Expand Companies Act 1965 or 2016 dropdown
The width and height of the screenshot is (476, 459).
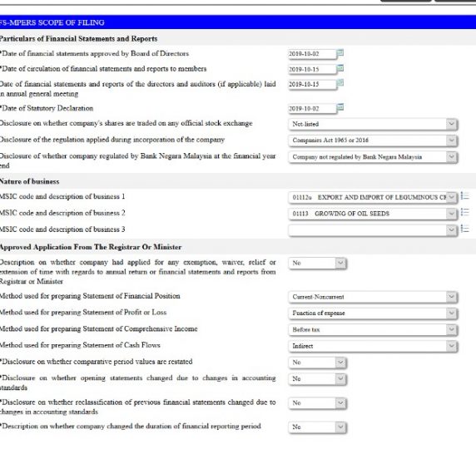coord(373,141)
